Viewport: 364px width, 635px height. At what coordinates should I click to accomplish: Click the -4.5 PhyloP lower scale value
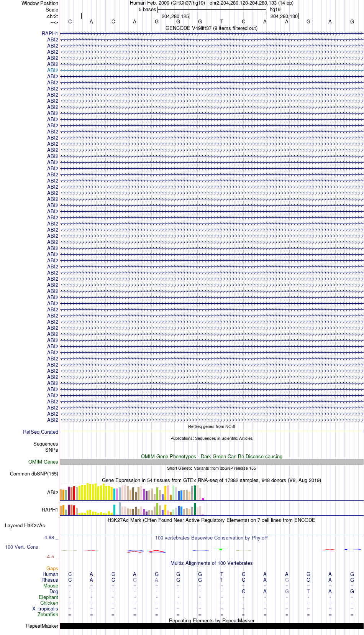(x=50, y=556)
